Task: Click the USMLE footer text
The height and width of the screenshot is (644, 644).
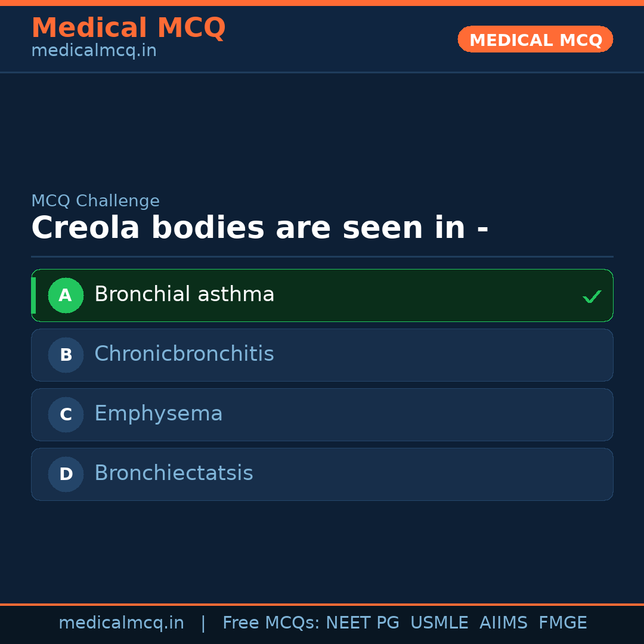Action: (x=439, y=623)
